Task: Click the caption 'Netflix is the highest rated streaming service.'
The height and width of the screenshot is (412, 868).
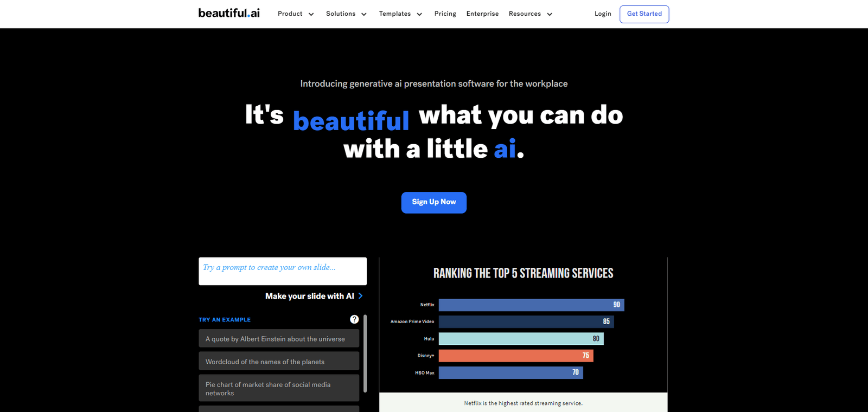Action: pyautogui.click(x=524, y=403)
